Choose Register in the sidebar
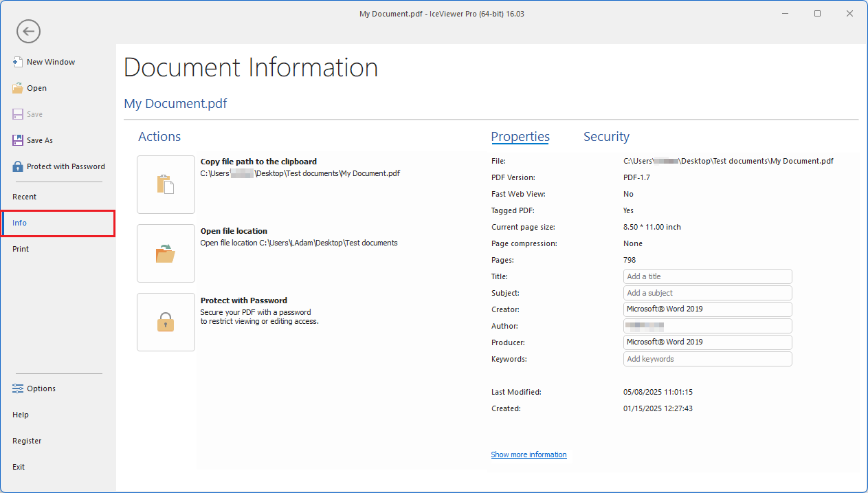Screen dimensions: 868x493 click(x=27, y=441)
